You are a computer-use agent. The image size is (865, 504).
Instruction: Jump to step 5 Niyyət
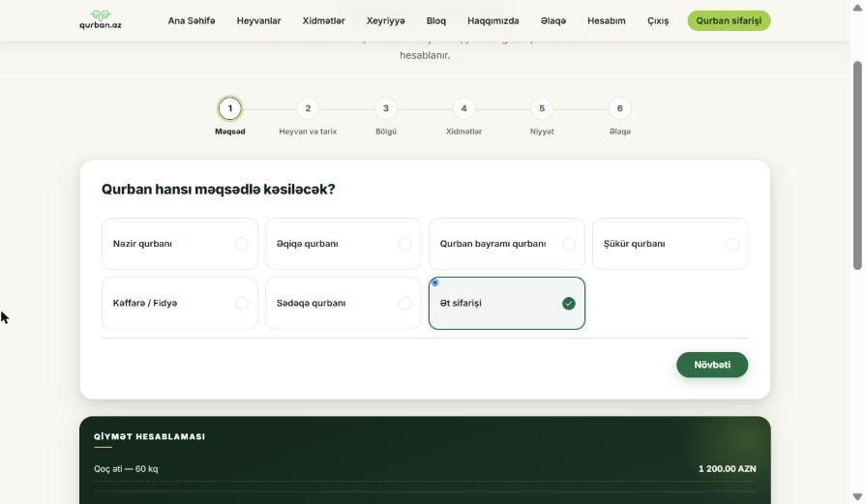542,108
